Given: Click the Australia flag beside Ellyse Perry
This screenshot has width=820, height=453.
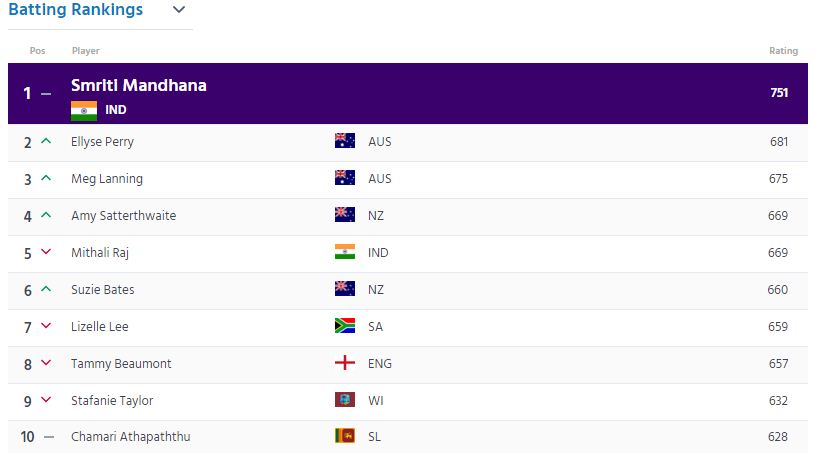Looking at the screenshot, I should pyautogui.click(x=345, y=141).
